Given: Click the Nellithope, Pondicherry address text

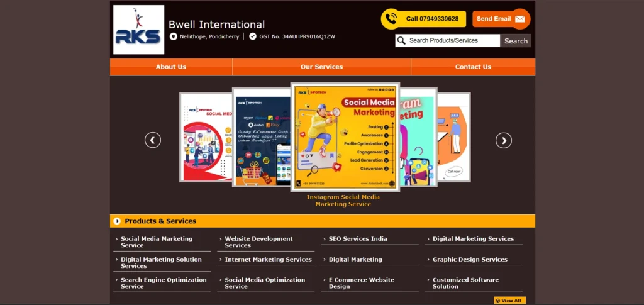Looking at the screenshot, I should [x=209, y=36].
